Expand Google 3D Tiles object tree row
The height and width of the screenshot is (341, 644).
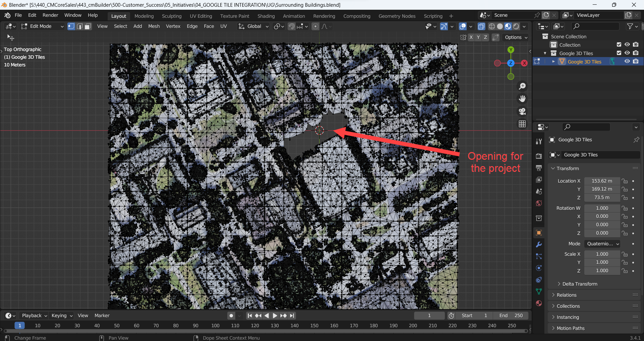pos(553,62)
